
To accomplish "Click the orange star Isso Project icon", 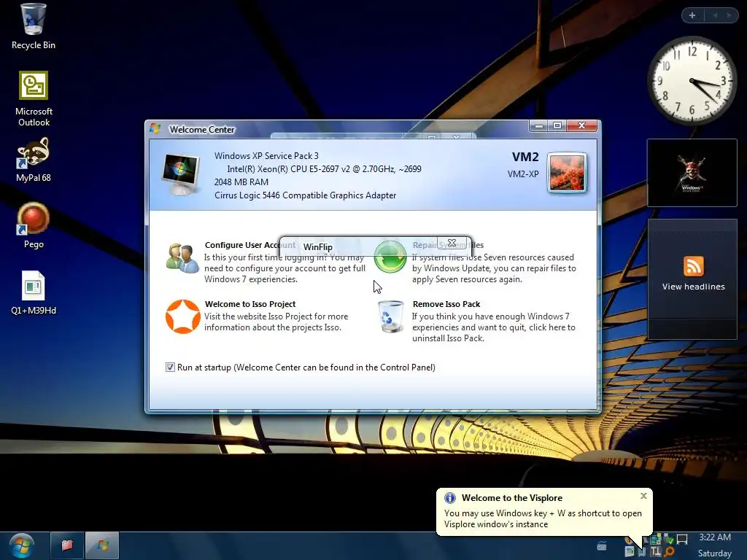I will (x=182, y=316).
